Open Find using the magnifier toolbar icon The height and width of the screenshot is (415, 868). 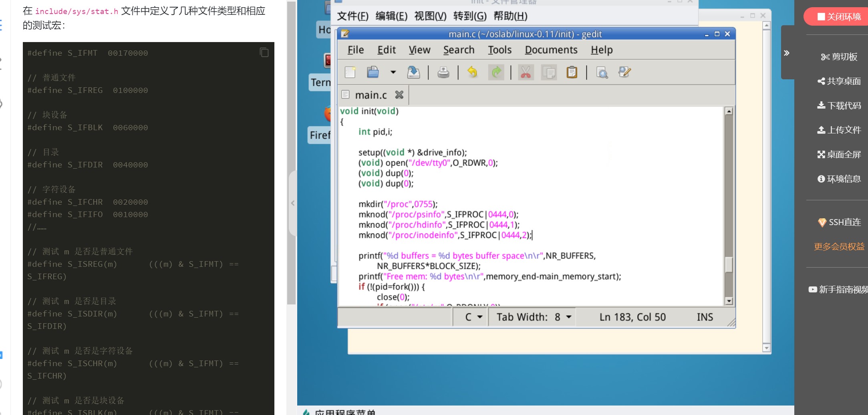pos(602,73)
